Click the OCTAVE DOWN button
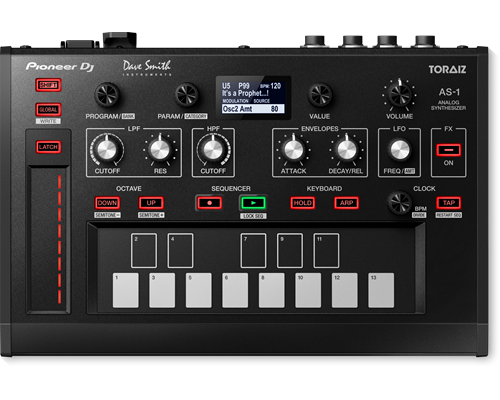The width and height of the screenshot is (500, 400). click(x=107, y=203)
